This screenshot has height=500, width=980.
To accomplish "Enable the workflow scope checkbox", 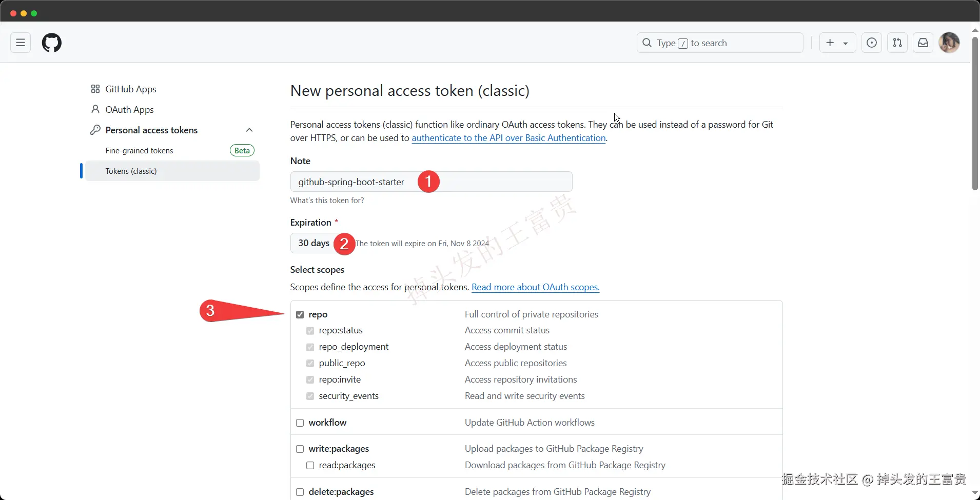I will [300, 423].
